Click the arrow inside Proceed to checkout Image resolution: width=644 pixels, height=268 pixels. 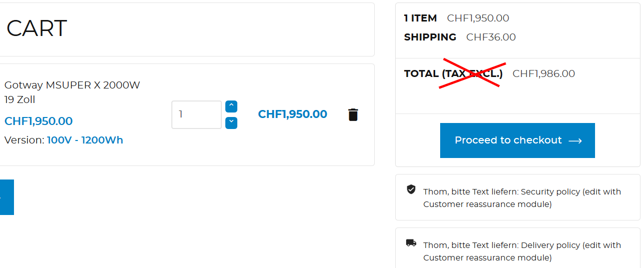click(x=575, y=141)
